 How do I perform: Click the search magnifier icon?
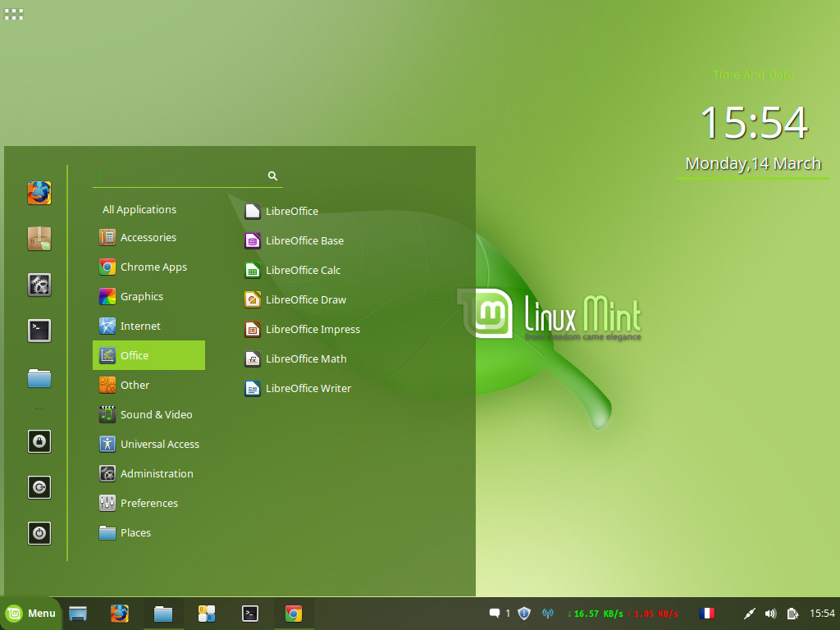[x=272, y=176]
